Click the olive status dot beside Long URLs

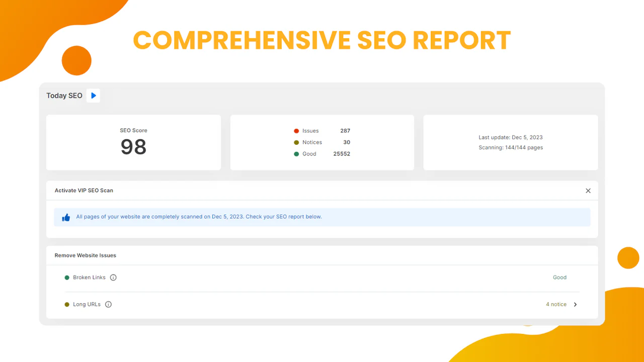pyautogui.click(x=67, y=304)
